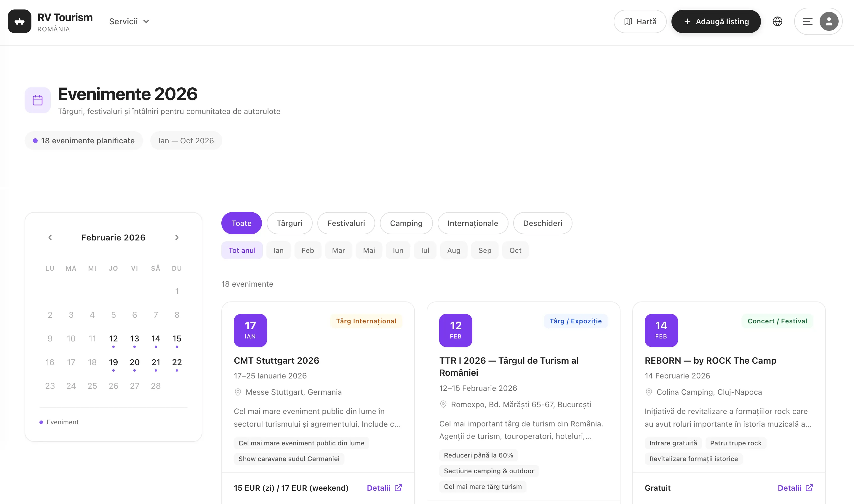Open Detalii link for CMT Stuttgart 2026
This screenshot has height=504, width=854.
coord(379,488)
